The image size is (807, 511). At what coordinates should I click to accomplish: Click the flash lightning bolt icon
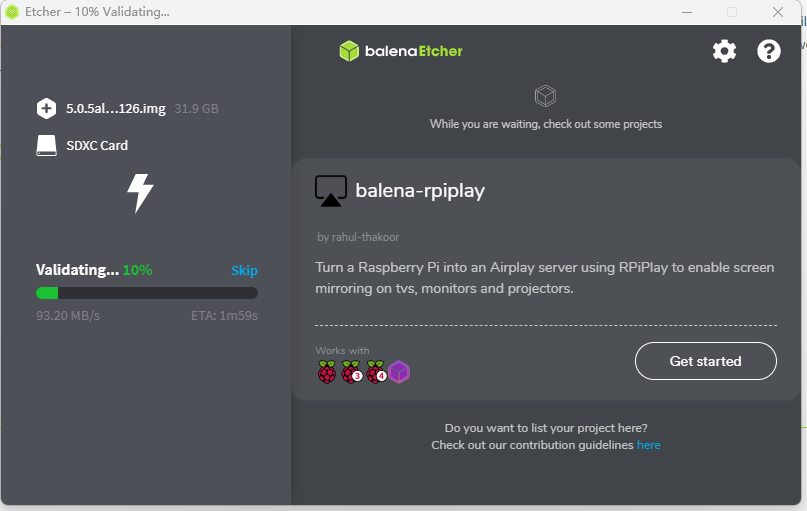(140, 193)
